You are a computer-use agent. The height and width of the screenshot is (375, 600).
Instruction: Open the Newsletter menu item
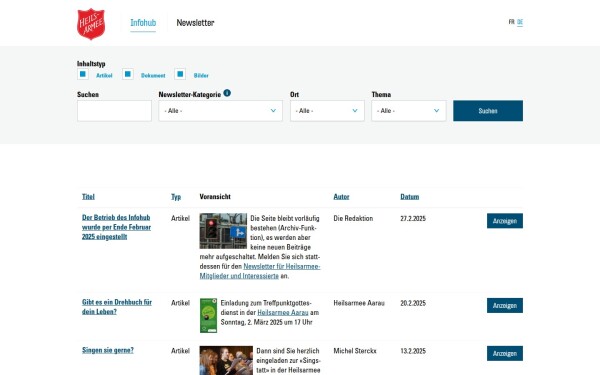(x=195, y=23)
